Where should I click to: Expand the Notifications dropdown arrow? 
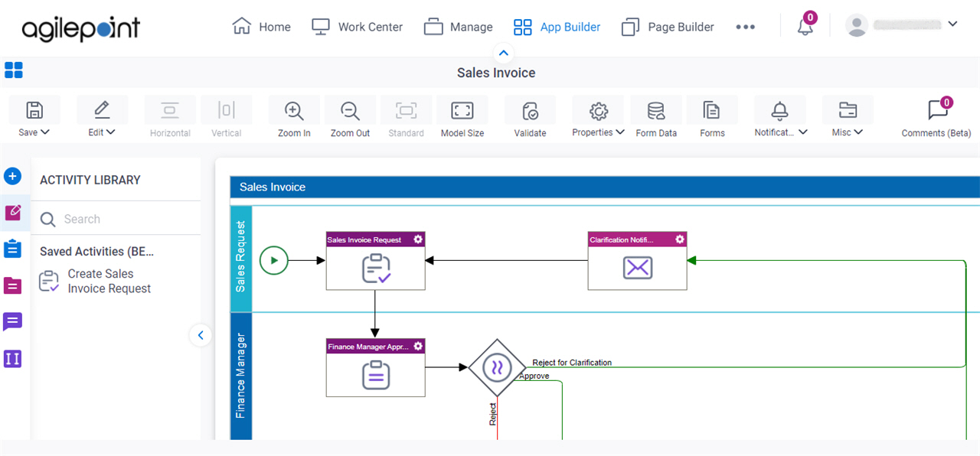[802, 132]
